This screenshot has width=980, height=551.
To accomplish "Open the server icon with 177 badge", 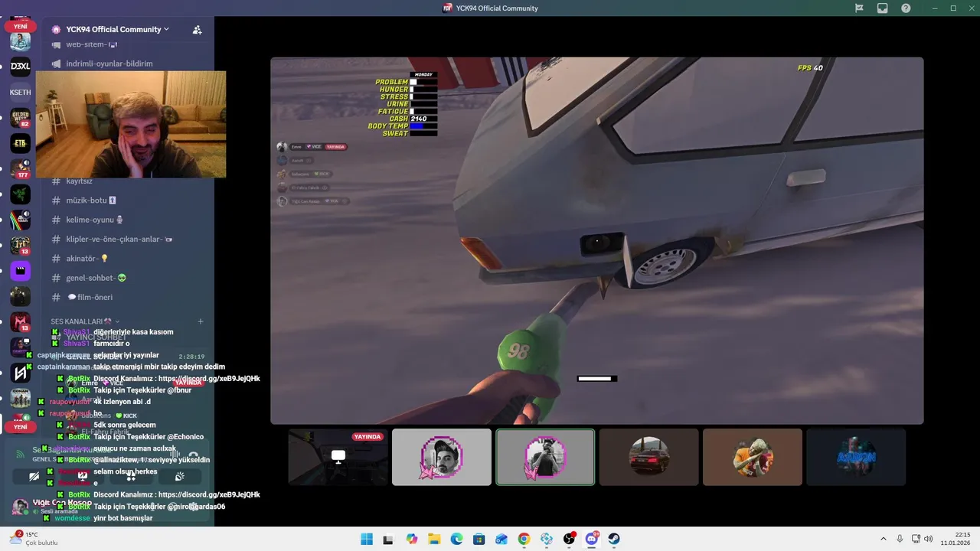I will [x=21, y=168].
